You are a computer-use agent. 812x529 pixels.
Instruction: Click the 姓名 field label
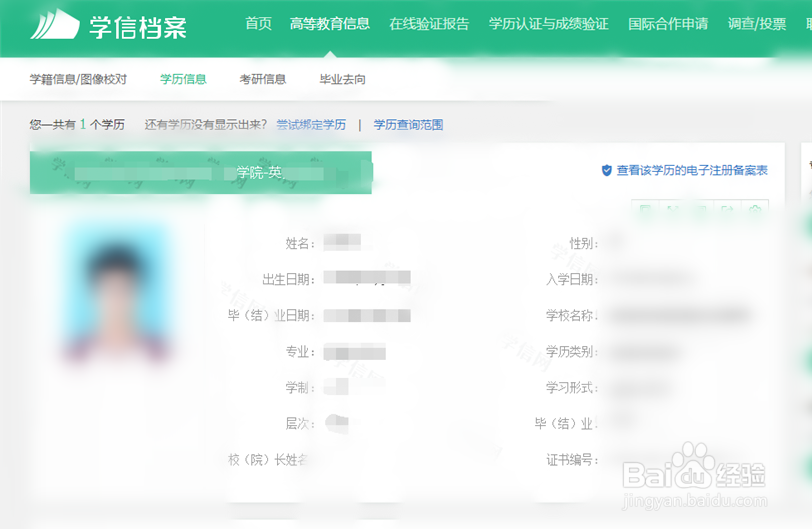point(300,243)
